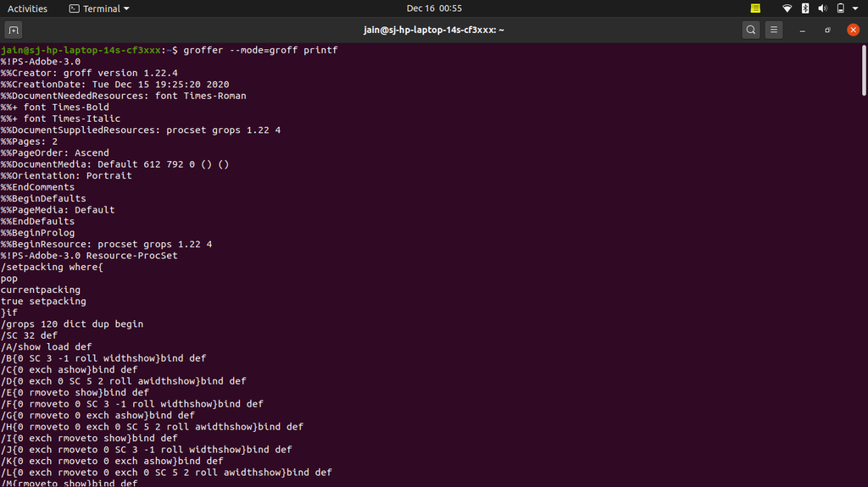
Task: Minimize the terminal window
Action: coord(802,30)
